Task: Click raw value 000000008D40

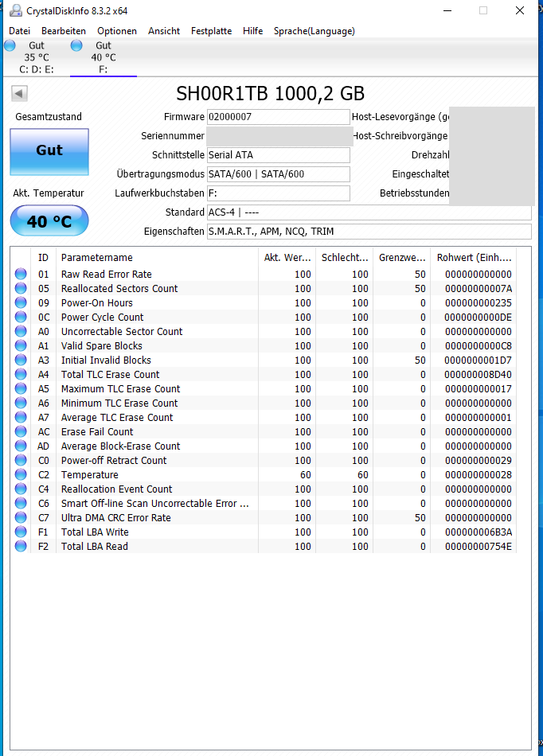Action: click(479, 374)
